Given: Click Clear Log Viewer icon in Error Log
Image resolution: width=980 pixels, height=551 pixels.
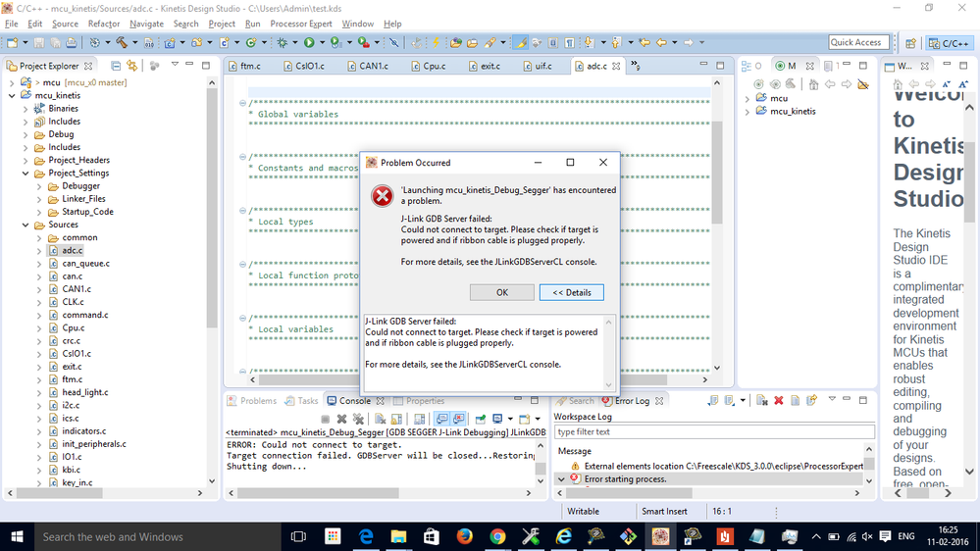Looking at the screenshot, I should pos(762,400).
